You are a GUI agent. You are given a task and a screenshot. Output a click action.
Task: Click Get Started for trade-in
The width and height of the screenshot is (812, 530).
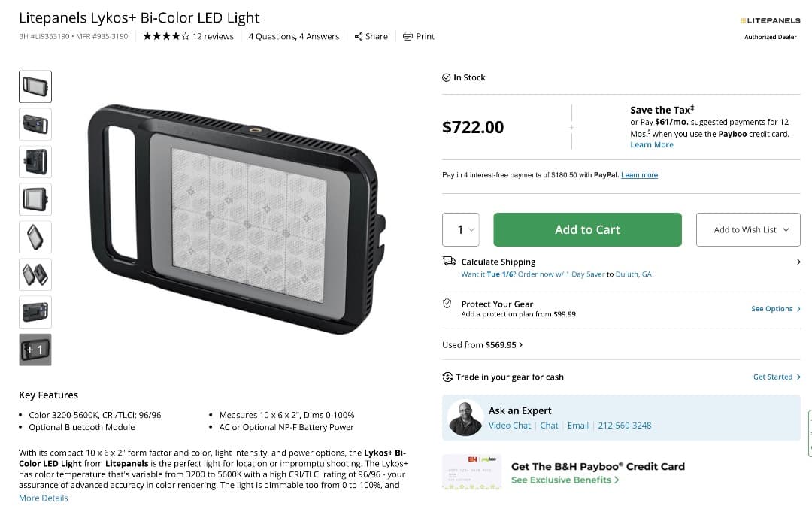(x=773, y=377)
